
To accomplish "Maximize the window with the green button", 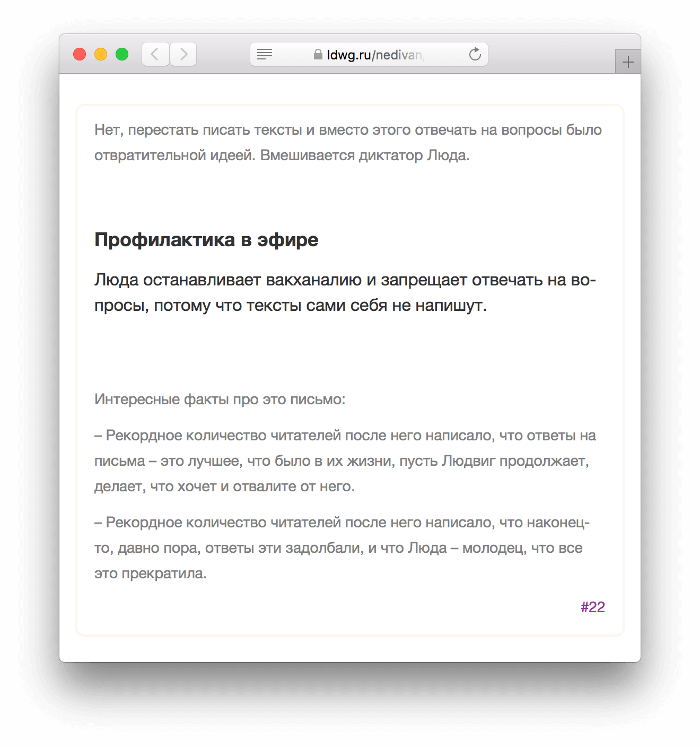I will coord(122,54).
